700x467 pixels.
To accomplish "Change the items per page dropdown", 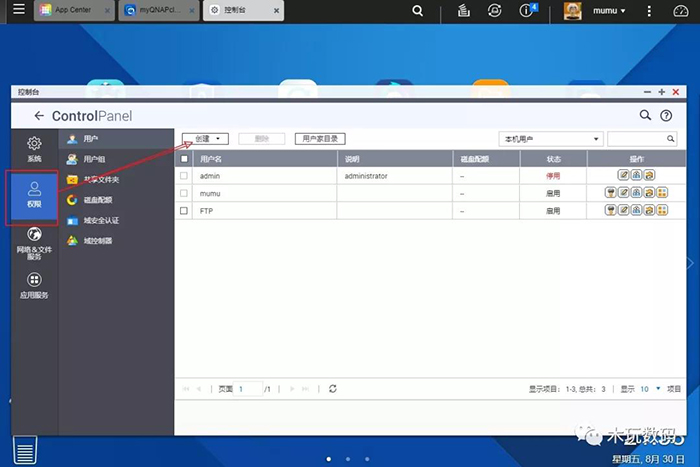I will (x=650, y=389).
